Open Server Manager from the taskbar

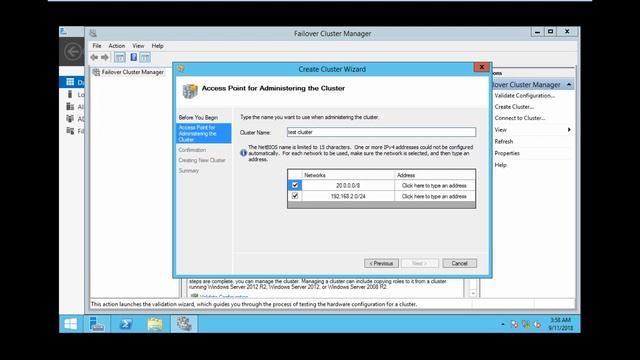pos(97,324)
